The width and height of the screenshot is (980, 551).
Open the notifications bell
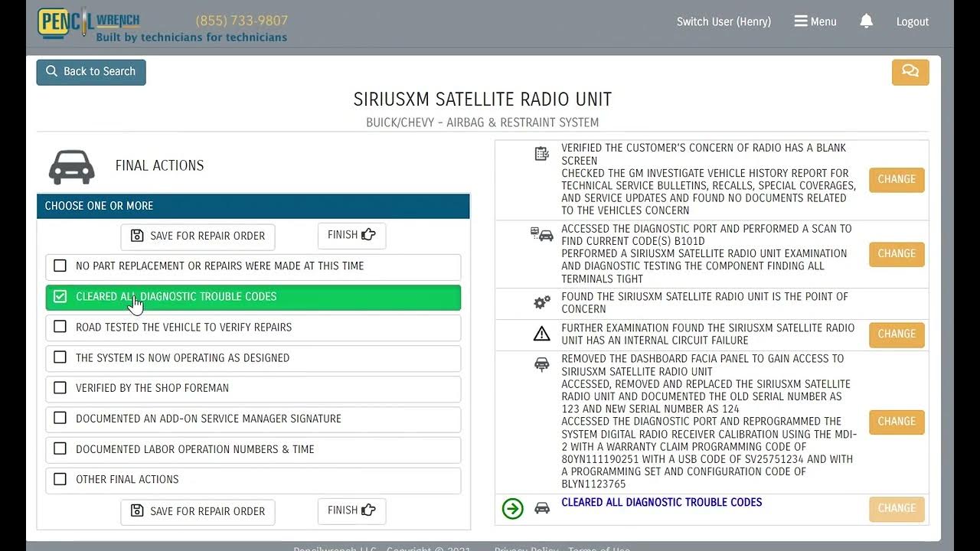tap(866, 21)
